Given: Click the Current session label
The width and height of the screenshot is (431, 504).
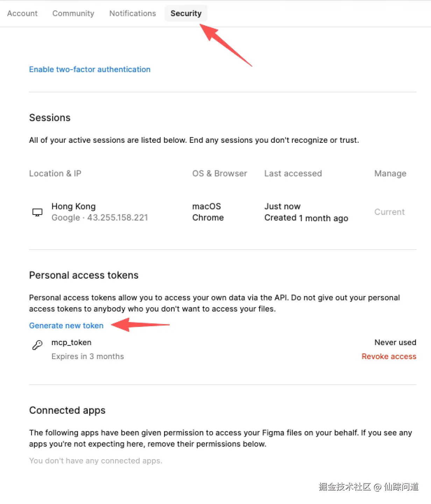Looking at the screenshot, I should [x=389, y=212].
